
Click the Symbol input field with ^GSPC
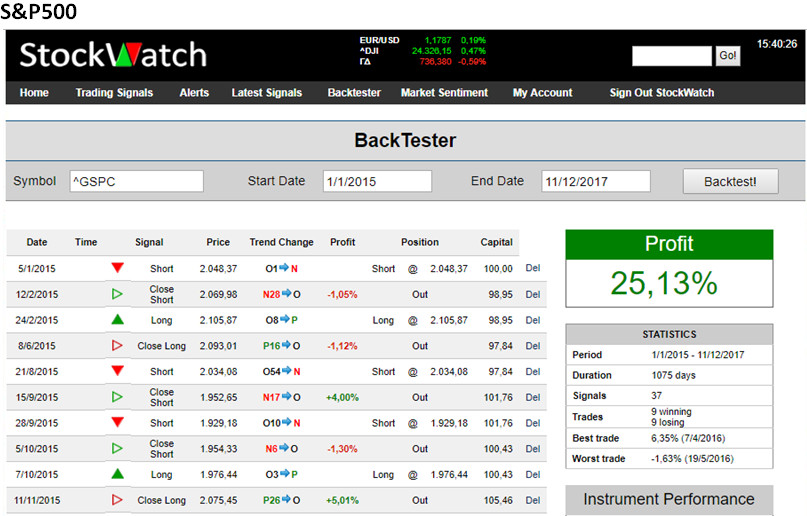coord(135,181)
